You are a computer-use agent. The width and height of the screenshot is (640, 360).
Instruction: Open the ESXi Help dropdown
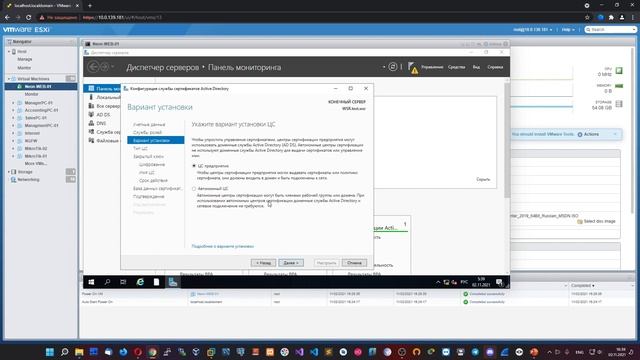(x=568, y=30)
